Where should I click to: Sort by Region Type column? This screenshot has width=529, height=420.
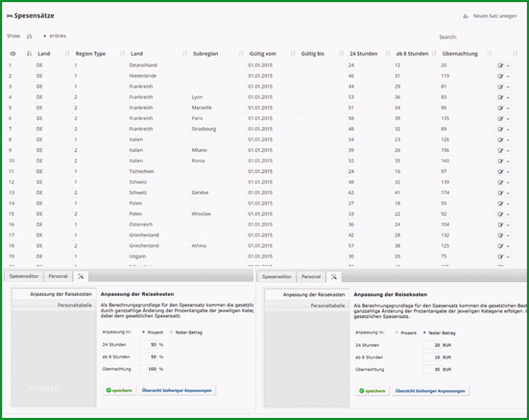(100, 54)
